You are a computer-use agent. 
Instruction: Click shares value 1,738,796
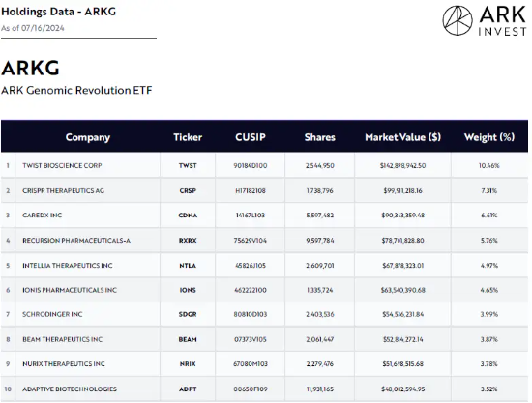point(319,190)
